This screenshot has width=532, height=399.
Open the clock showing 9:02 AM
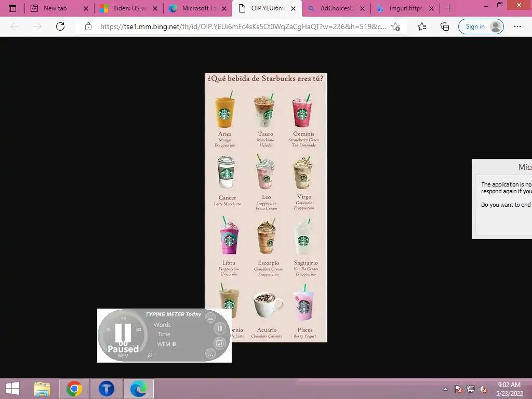coord(509,389)
